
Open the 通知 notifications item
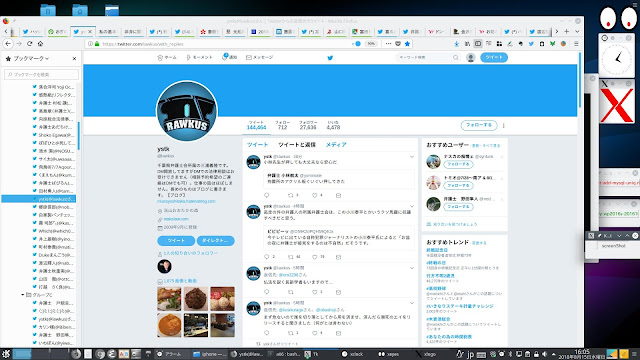229,57
